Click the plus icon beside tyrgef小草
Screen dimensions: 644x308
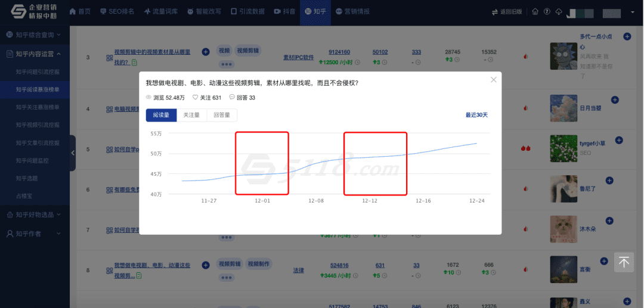coord(618,141)
